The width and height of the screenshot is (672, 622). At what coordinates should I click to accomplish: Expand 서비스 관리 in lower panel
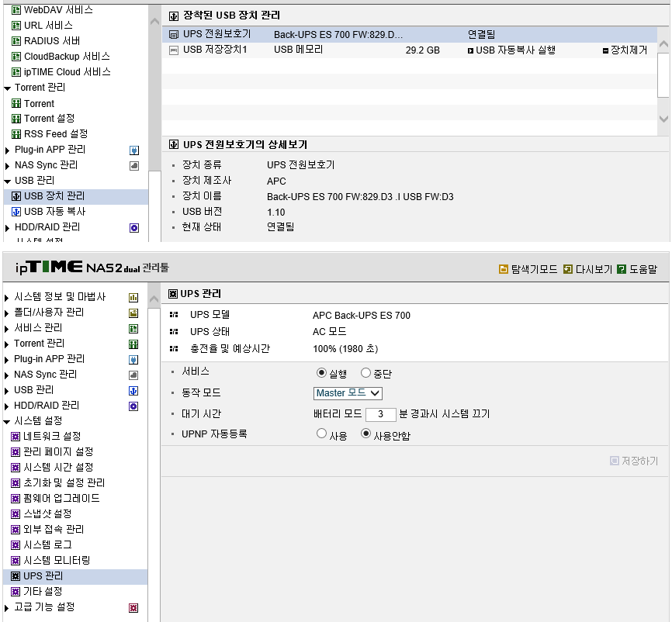(x=6, y=329)
